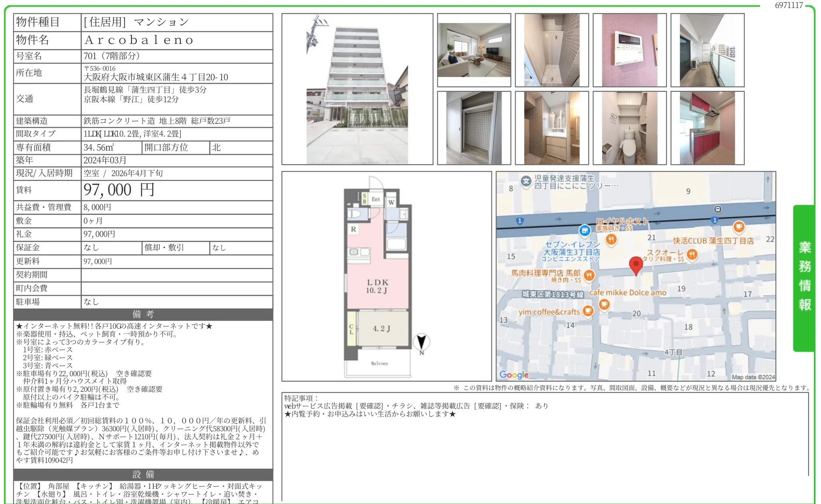Open the balcony photo thumbnail
This screenshot has height=504, width=821.
click(707, 50)
